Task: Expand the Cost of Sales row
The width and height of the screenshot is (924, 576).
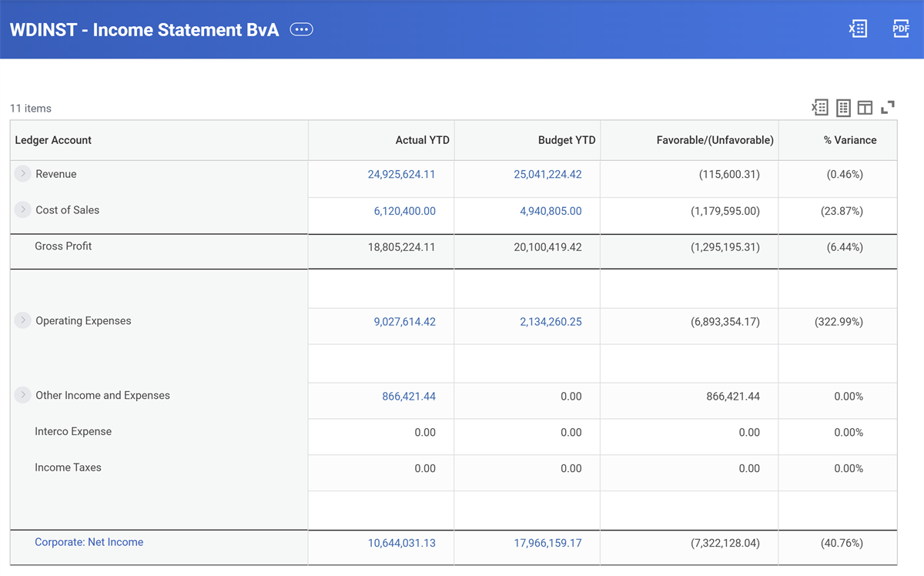Action: point(23,210)
